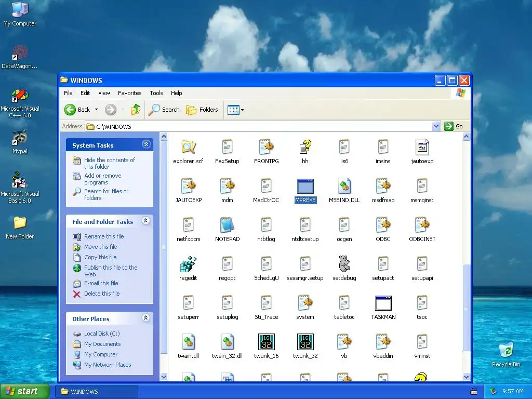Go to My Documents link
Screen dimensions: 532x399
click(102, 344)
